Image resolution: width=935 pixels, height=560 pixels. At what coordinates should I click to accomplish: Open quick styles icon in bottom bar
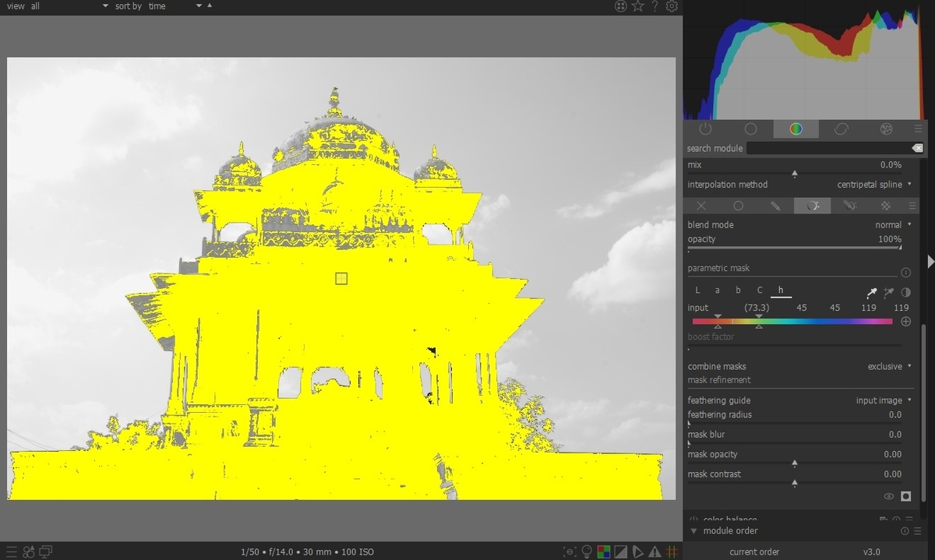click(29, 551)
